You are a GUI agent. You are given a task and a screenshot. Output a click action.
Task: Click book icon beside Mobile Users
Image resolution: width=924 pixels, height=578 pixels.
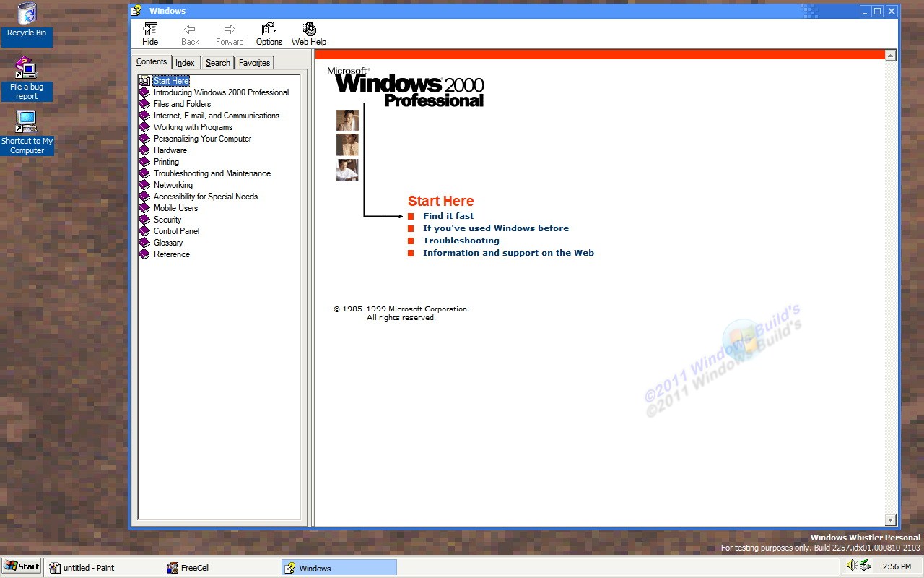(144, 208)
